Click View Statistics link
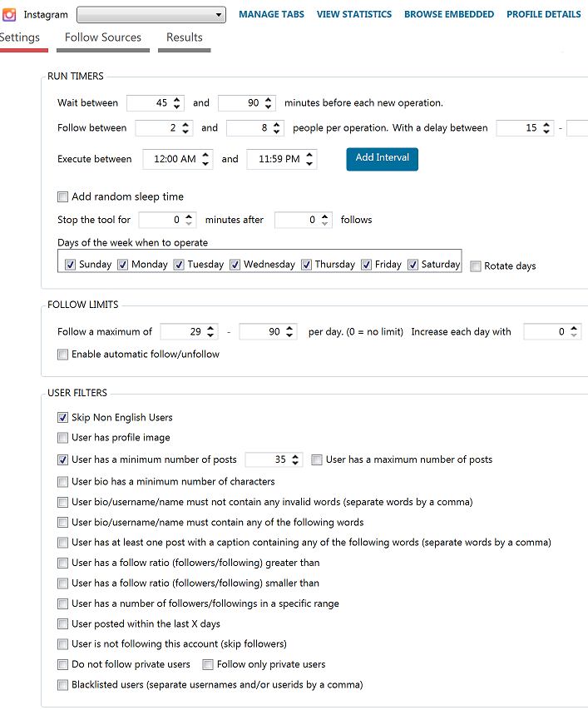 (353, 14)
